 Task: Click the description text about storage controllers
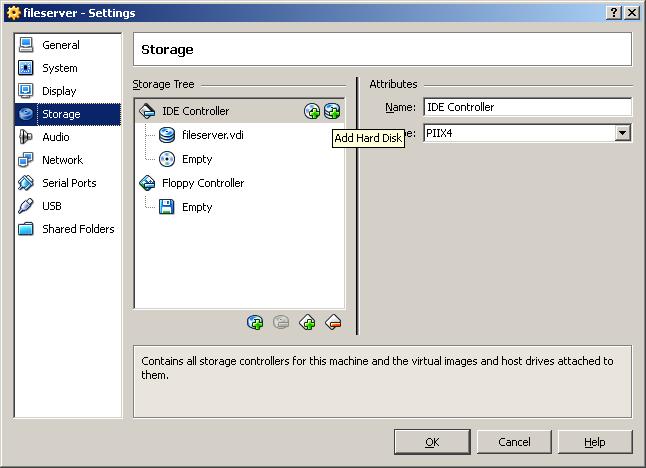click(x=377, y=368)
